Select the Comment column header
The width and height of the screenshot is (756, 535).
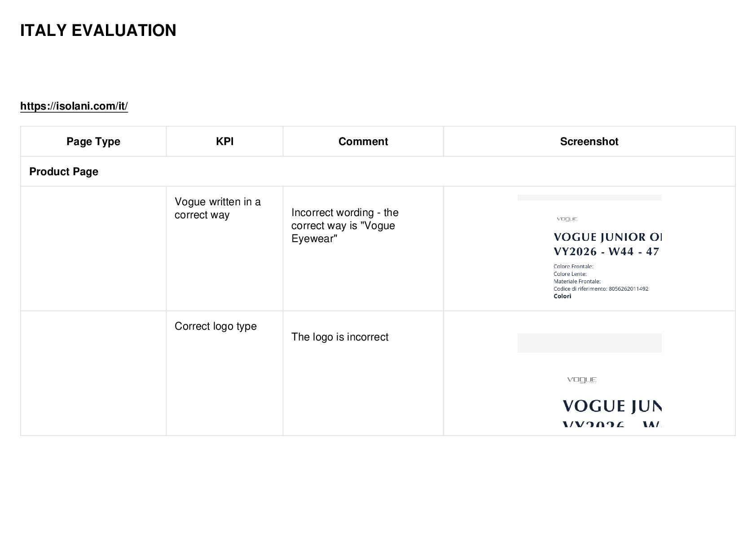click(x=363, y=141)
